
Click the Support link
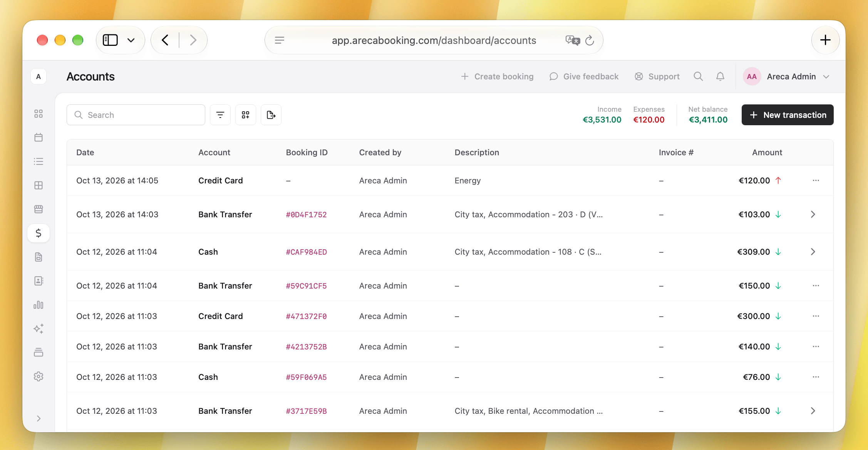pos(657,76)
